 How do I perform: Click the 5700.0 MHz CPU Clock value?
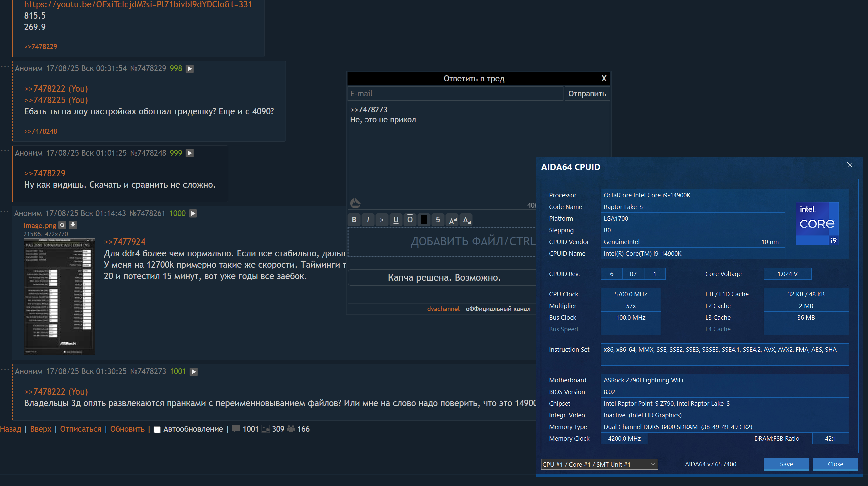[630, 294]
